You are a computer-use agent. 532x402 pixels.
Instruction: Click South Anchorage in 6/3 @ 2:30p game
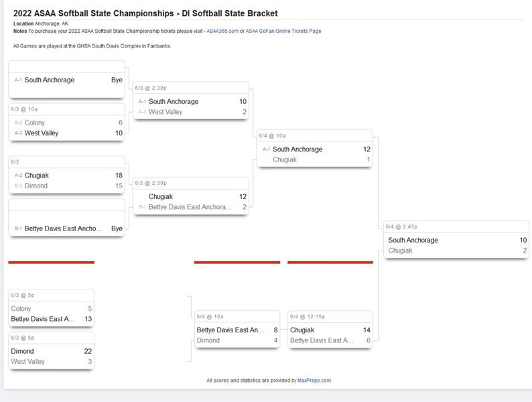(174, 102)
